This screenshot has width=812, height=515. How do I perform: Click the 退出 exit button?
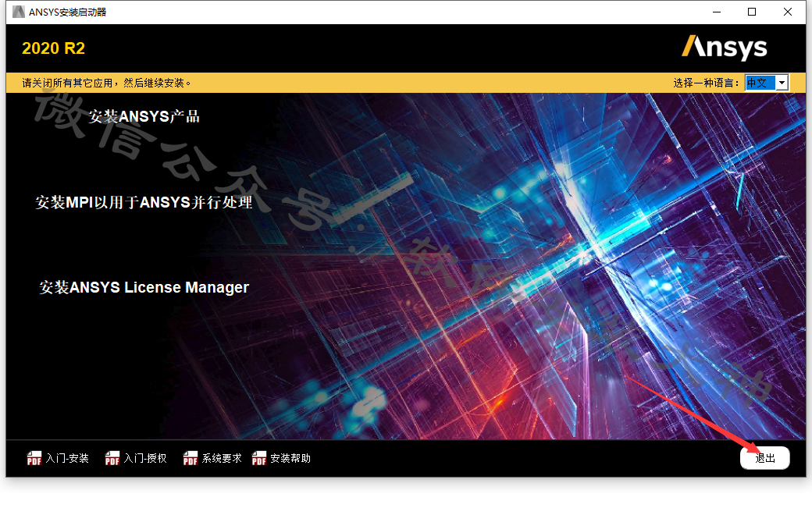[765, 458]
